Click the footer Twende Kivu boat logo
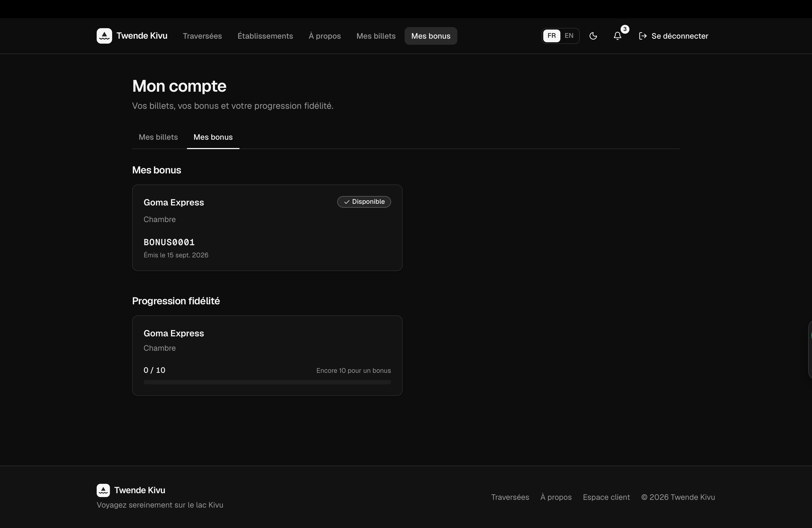This screenshot has height=528, width=812. click(x=103, y=490)
